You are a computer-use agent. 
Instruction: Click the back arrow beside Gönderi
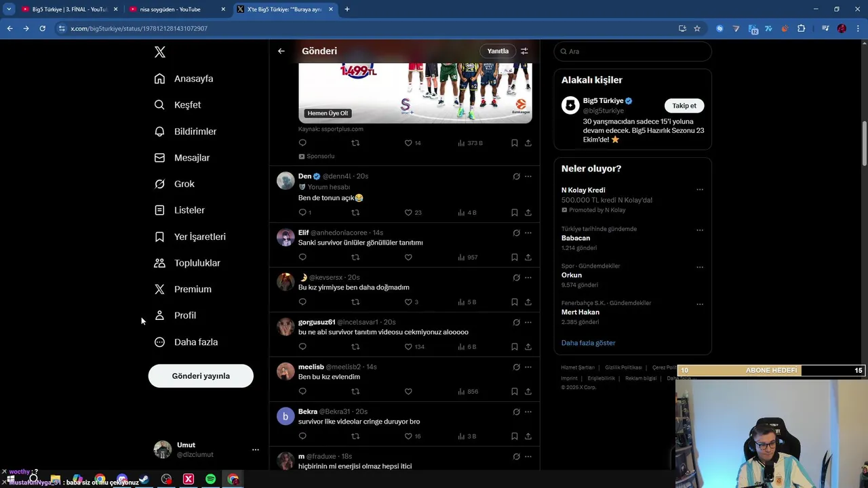tap(281, 51)
